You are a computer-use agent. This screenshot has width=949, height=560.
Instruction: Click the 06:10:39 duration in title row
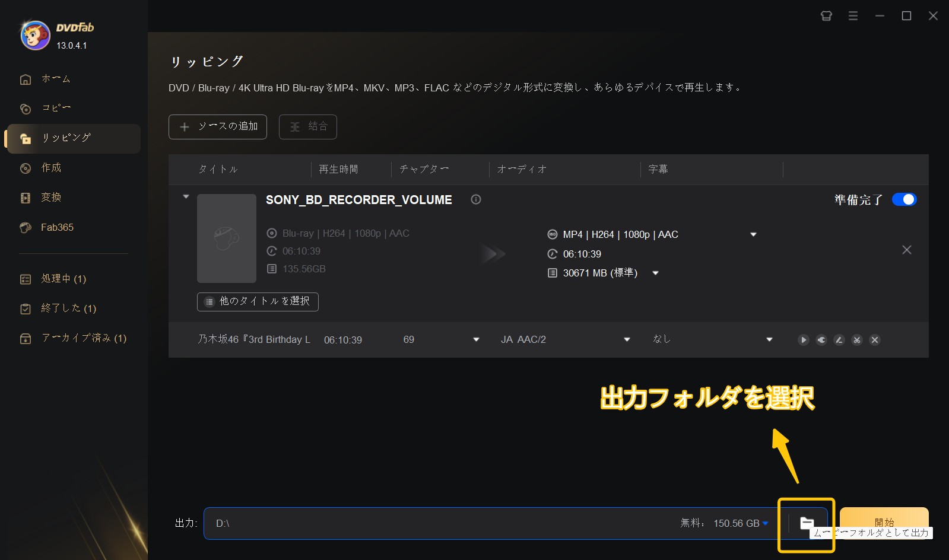pos(343,340)
